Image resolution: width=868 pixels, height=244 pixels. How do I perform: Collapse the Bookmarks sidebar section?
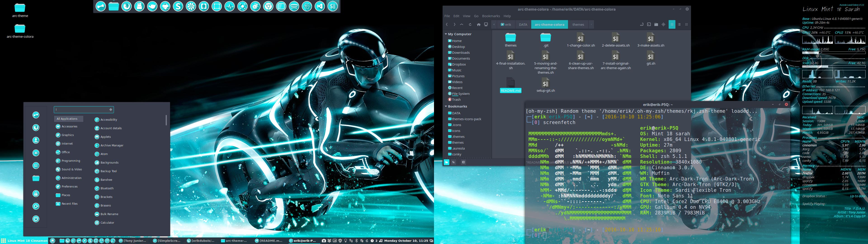tap(446, 106)
